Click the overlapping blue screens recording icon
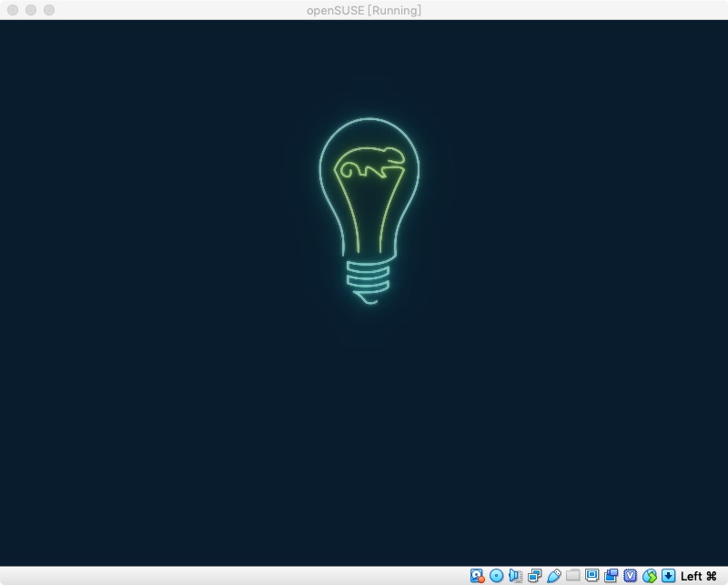Image resolution: width=728 pixels, height=585 pixels. point(611,575)
